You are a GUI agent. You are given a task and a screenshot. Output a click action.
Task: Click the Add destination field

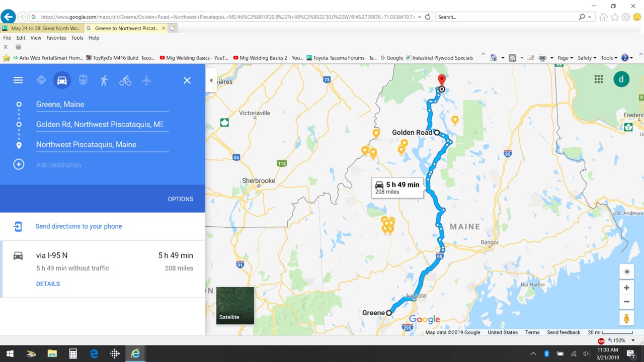pos(102,164)
